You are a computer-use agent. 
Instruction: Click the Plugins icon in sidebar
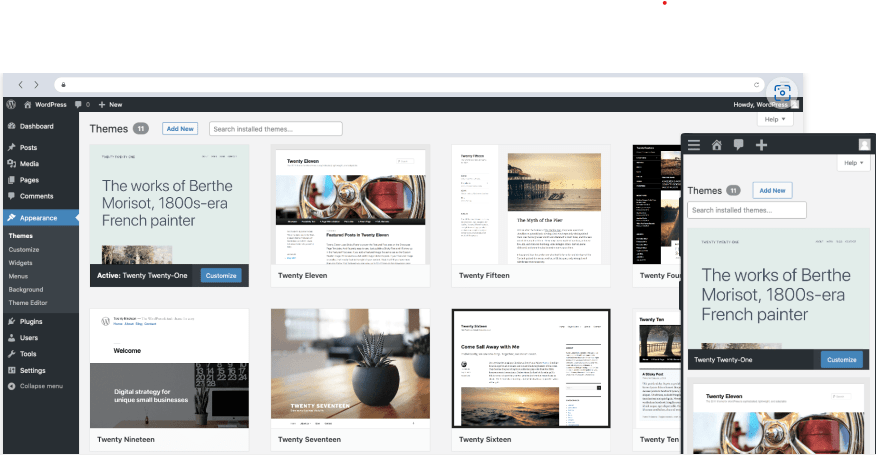click(12, 321)
